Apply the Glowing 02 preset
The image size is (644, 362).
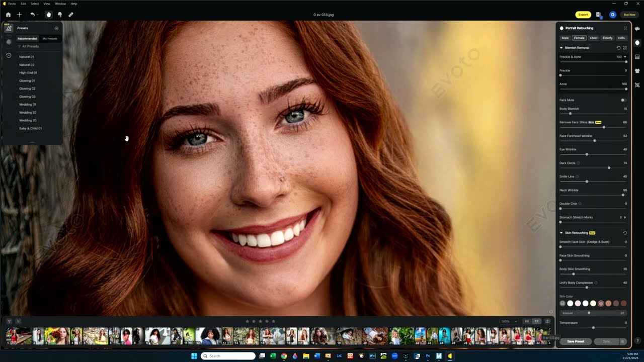pyautogui.click(x=27, y=88)
